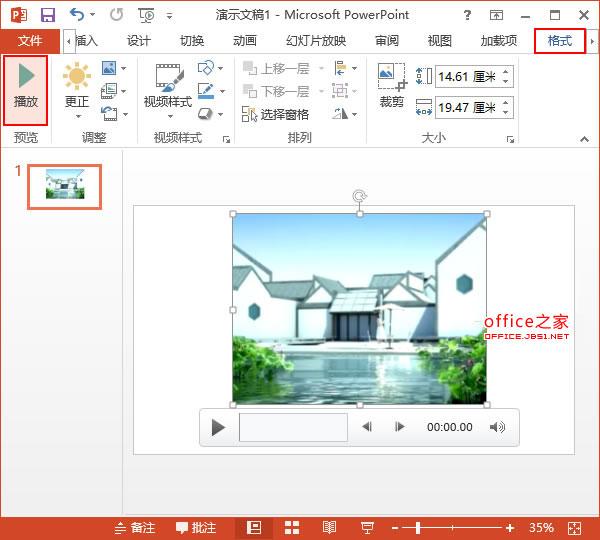Expand the Corrections dropdown arrow
The image size is (600, 540).
point(78,116)
